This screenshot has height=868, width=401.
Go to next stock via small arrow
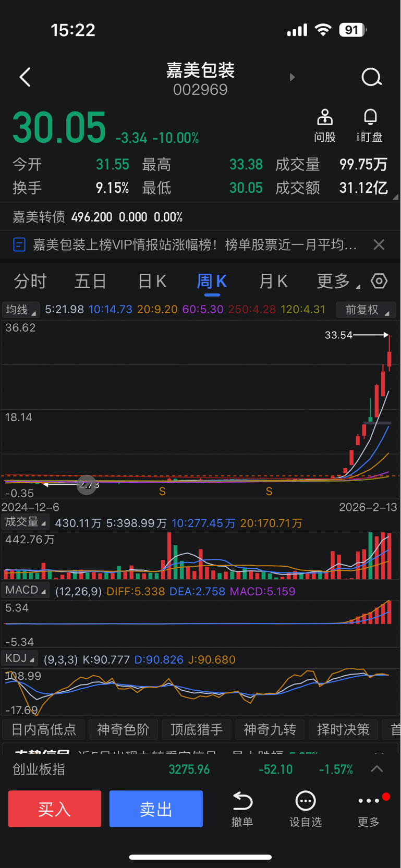click(292, 77)
